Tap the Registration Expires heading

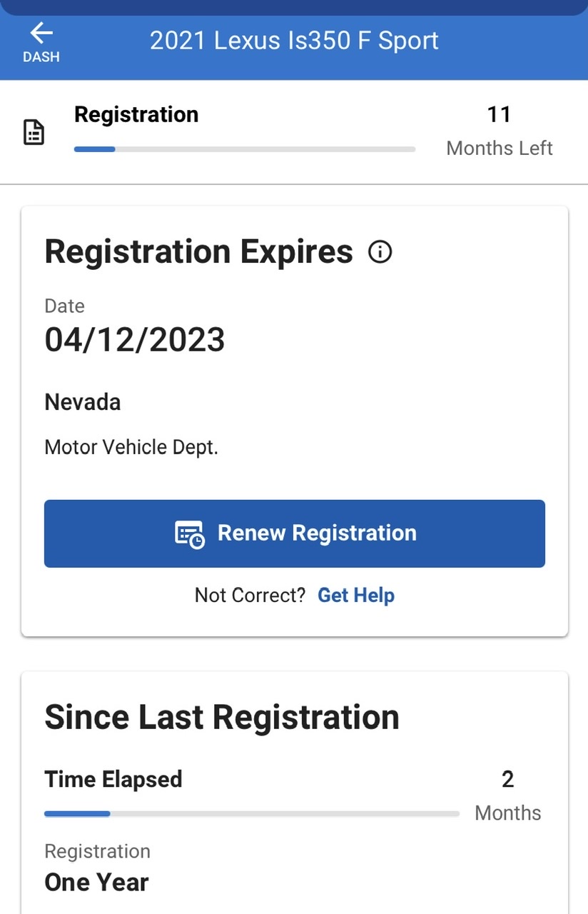199,252
